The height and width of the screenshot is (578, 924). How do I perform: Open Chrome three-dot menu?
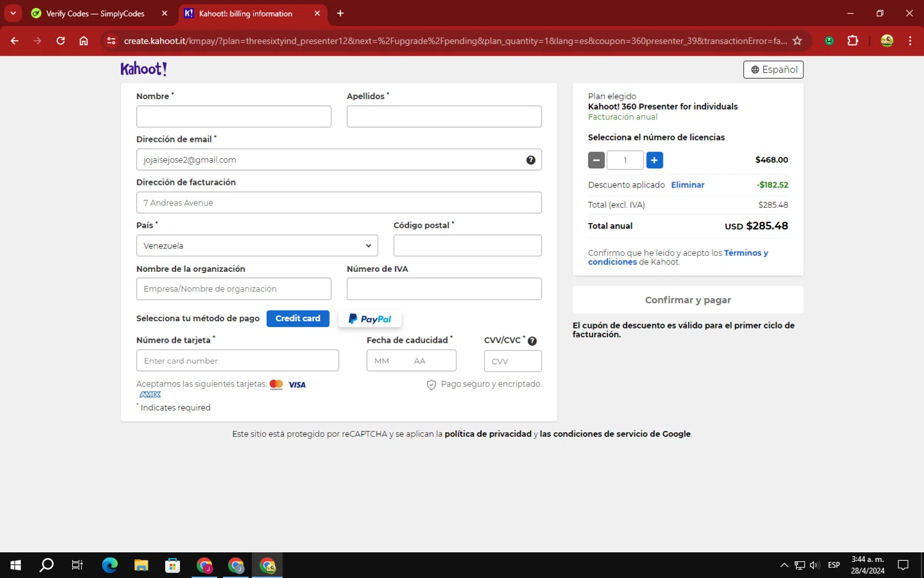tap(910, 41)
